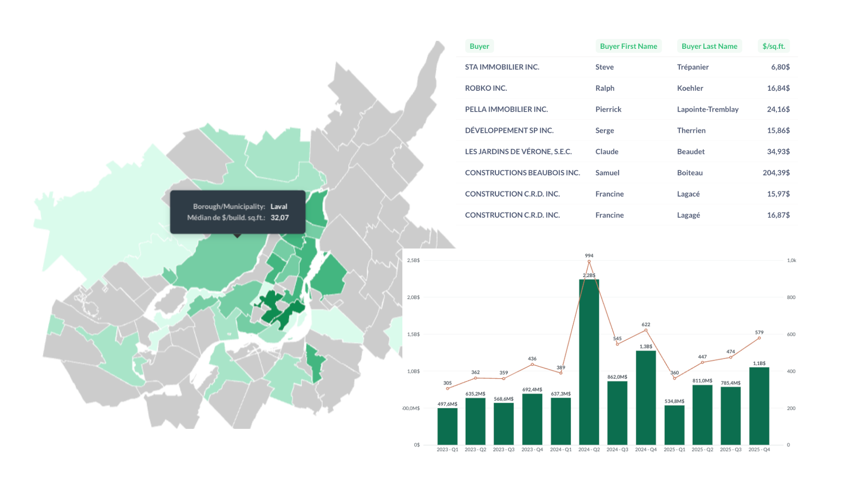The image size is (868, 488).
Task: Select the 15,97$ price value
Action: [x=778, y=194]
